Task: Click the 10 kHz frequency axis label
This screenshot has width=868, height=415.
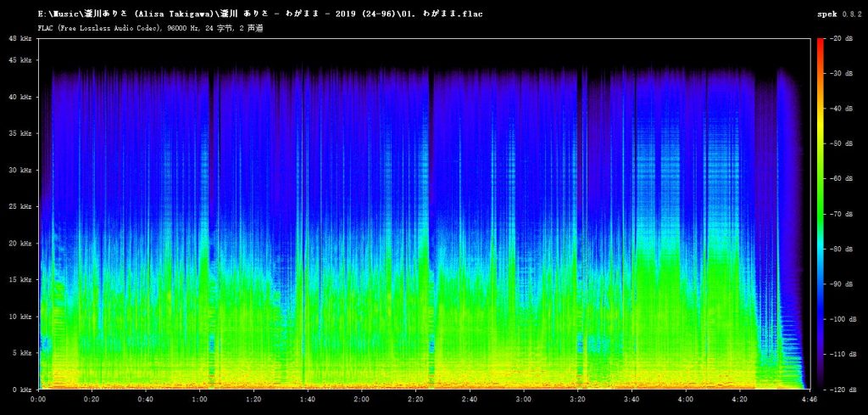Action: tap(22, 317)
